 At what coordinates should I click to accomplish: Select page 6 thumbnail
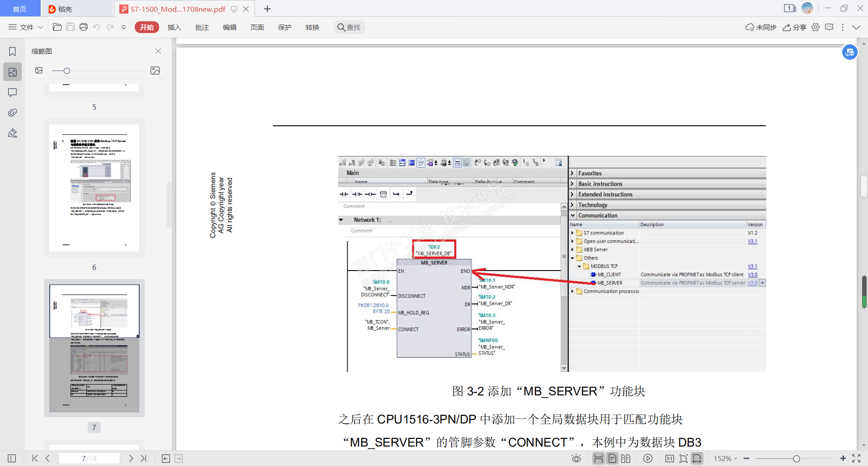click(94, 188)
